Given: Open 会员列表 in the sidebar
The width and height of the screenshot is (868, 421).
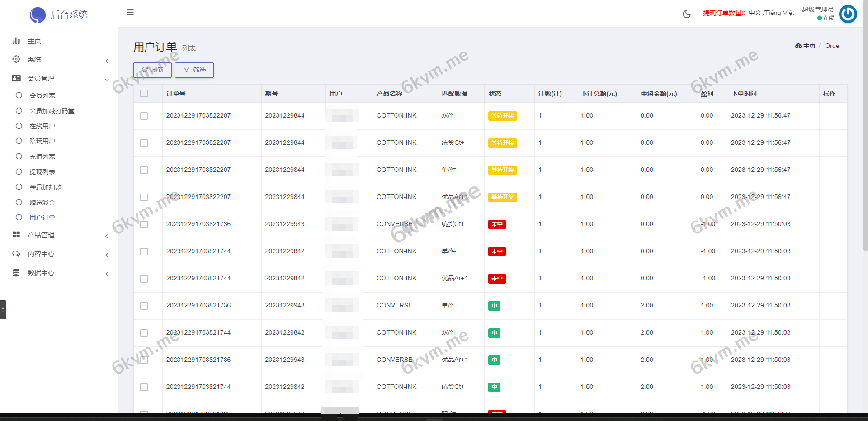Looking at the screenshot, I should [42, 95].
